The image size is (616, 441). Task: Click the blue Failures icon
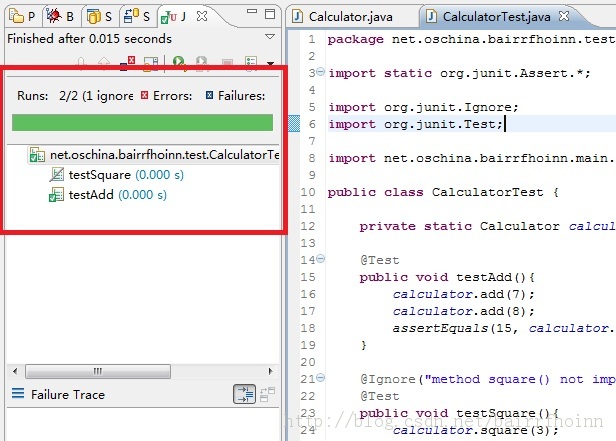point(209,95)
